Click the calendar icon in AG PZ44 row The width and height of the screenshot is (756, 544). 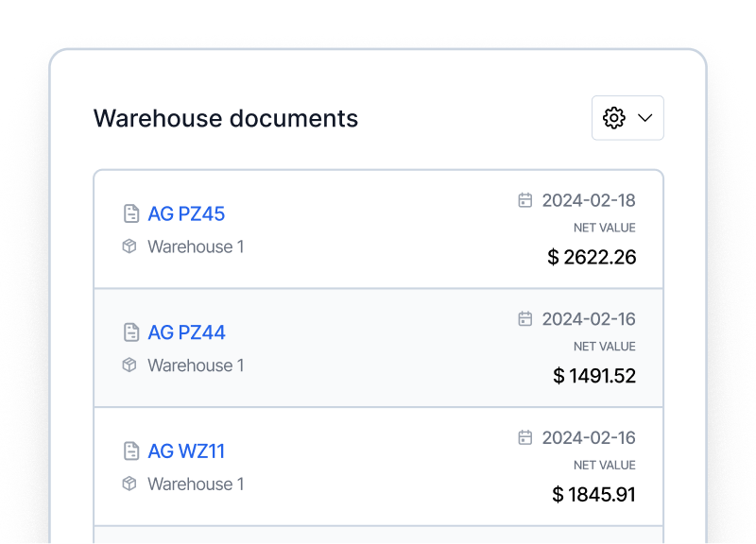coord(525,318)
